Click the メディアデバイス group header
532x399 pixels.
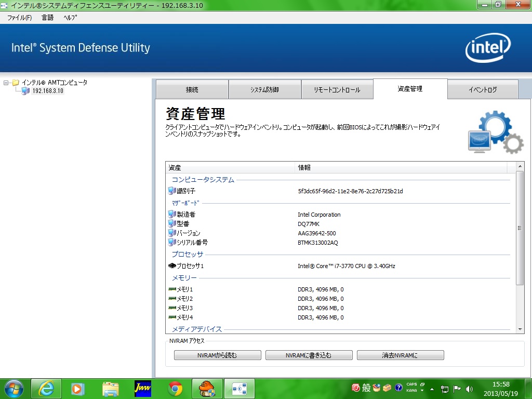click(x=197, y=329)
